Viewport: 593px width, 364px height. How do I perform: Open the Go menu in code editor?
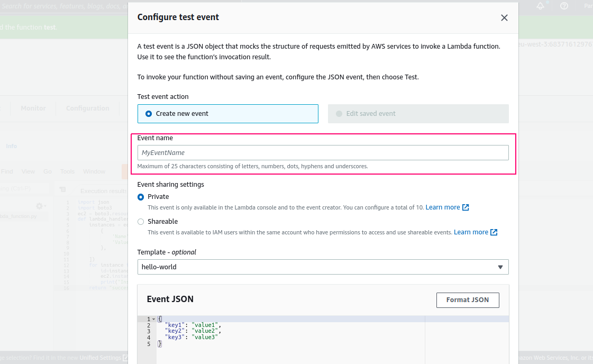coord(47,171)
